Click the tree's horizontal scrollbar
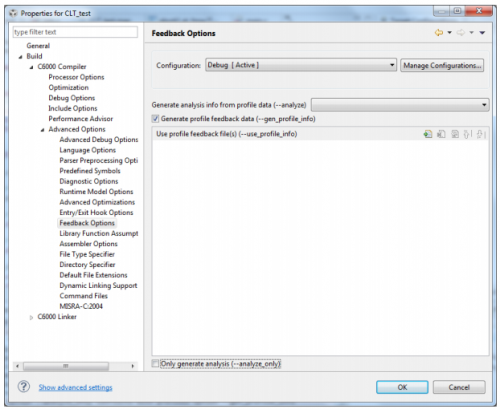Image resolution: width=500 pixels, height=409 pixels. coord(75,366)
